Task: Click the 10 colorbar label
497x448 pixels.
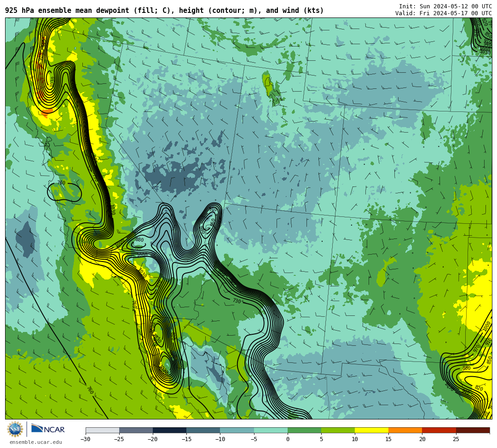Action: [355, 439]
